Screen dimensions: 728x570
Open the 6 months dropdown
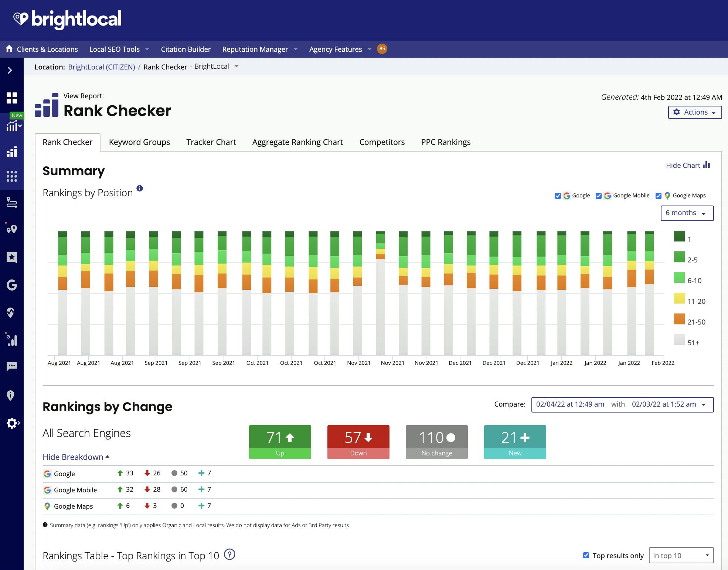click(x=687, y=213)
